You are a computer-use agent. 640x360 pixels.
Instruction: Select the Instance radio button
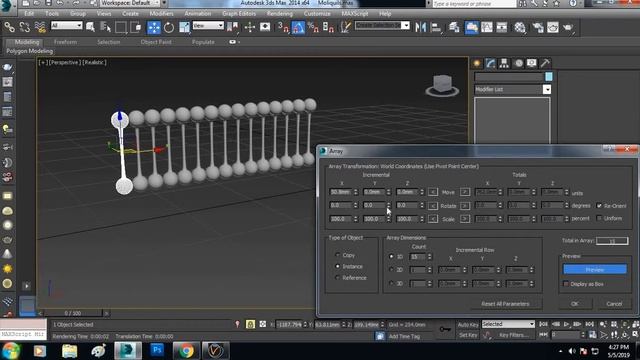click(x=338, y=266)
